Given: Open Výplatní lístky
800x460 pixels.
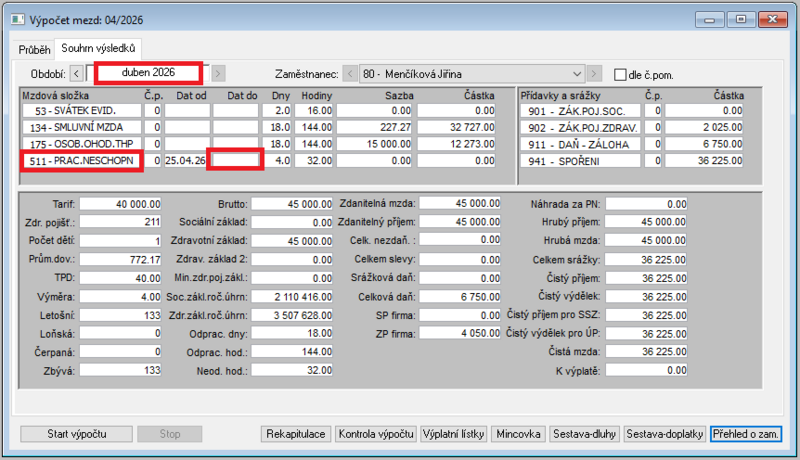Looking at the screenshot, I should [x=454, y=434].
